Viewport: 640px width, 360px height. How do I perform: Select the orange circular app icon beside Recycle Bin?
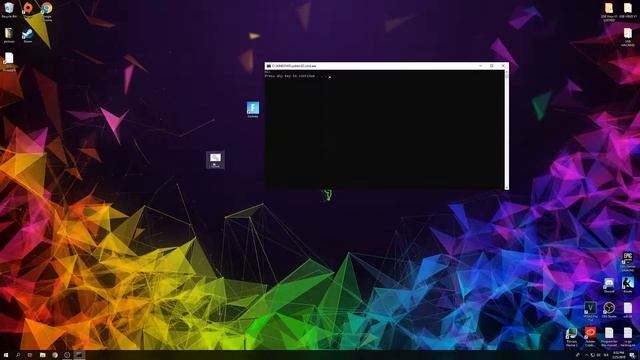(x=28, y=9)
